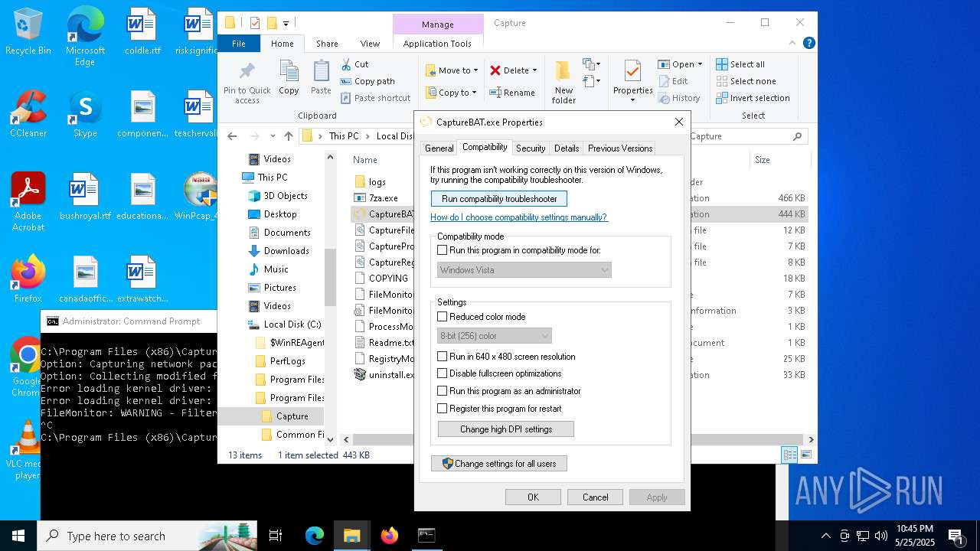Click the Cut icon in the ribbon
The width and height of the screenshot is (980, 551).
pos(354,64)
